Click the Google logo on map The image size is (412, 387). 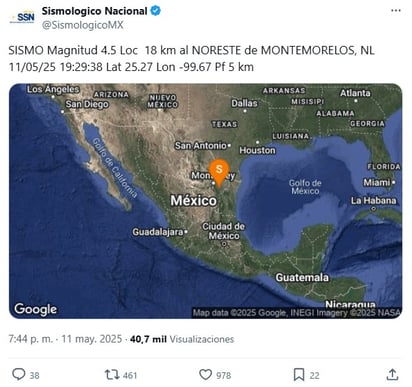[35, 309]
